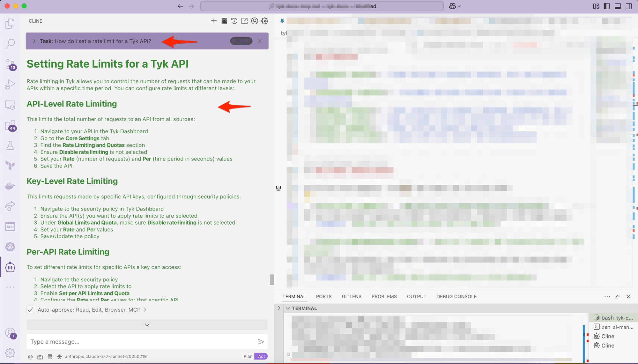Screen dimensions: 638x364
Task: Start a new Cline task with plus icon
Action: (214, 21)
